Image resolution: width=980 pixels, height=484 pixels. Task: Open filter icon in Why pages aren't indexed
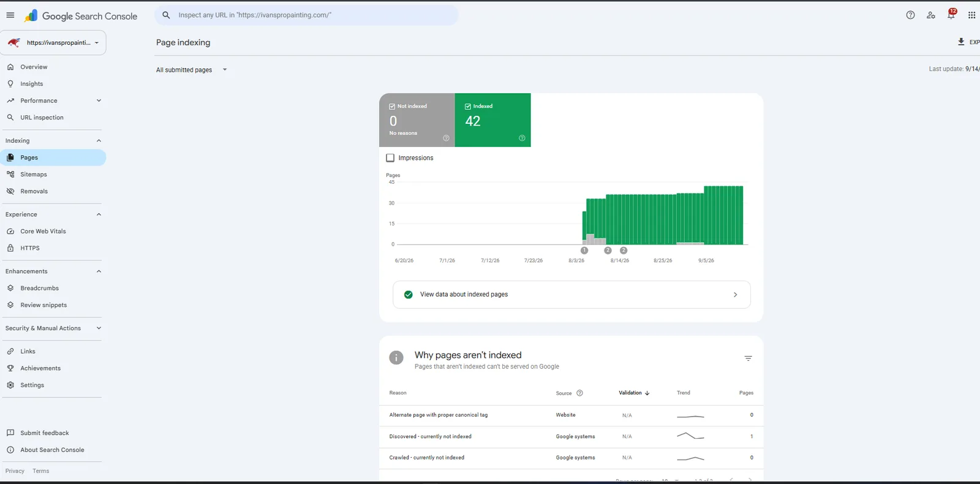(x=748, y=358)
